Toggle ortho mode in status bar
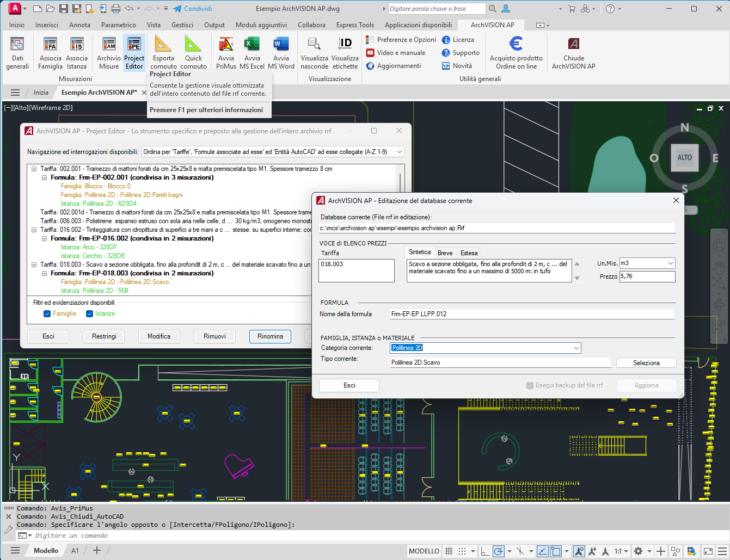 click(x=485, y=551)
